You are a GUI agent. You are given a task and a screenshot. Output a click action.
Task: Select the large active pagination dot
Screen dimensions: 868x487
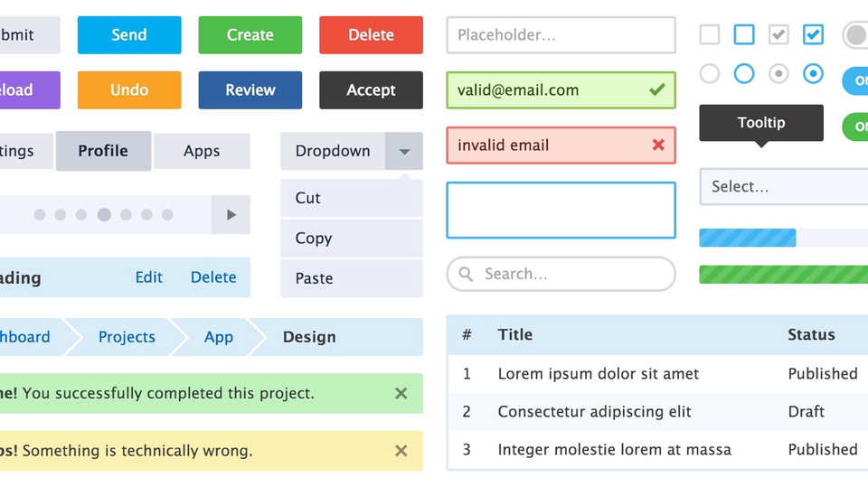point(104,215)
